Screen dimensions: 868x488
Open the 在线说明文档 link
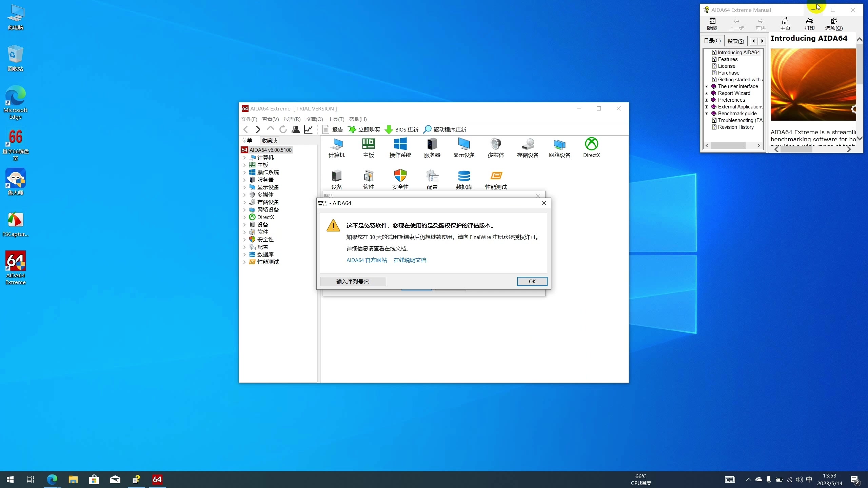[x=410, y=260]
